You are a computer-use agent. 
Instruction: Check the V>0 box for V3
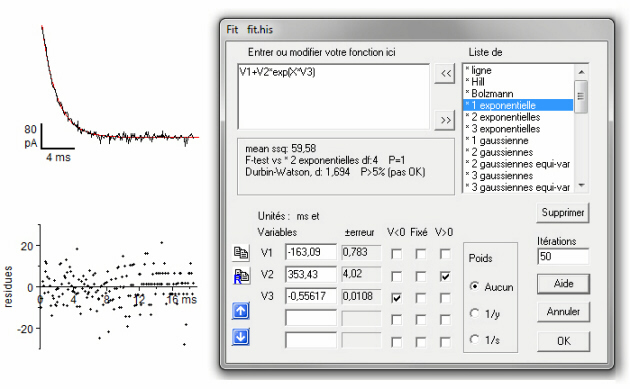(x=445, y=298)
